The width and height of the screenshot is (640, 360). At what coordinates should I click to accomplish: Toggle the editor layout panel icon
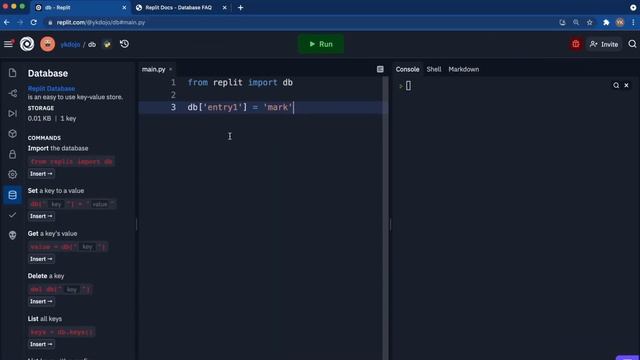coord(380,69)
